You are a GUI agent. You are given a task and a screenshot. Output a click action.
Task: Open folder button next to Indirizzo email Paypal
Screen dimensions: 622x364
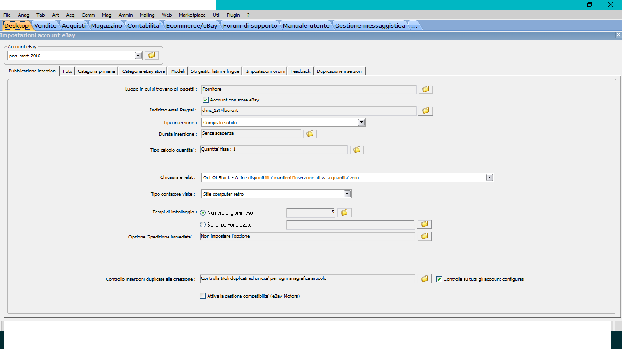[x=426, y=111]
